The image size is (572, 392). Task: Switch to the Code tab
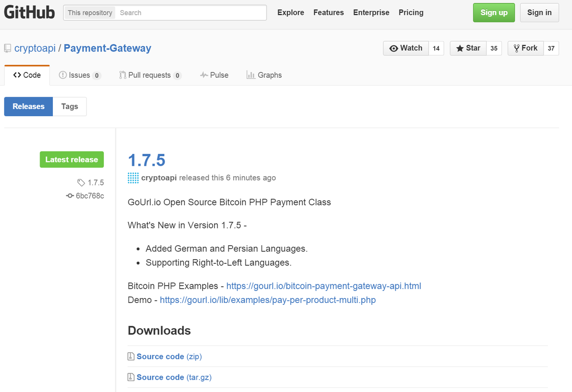[x=27, y=75]
